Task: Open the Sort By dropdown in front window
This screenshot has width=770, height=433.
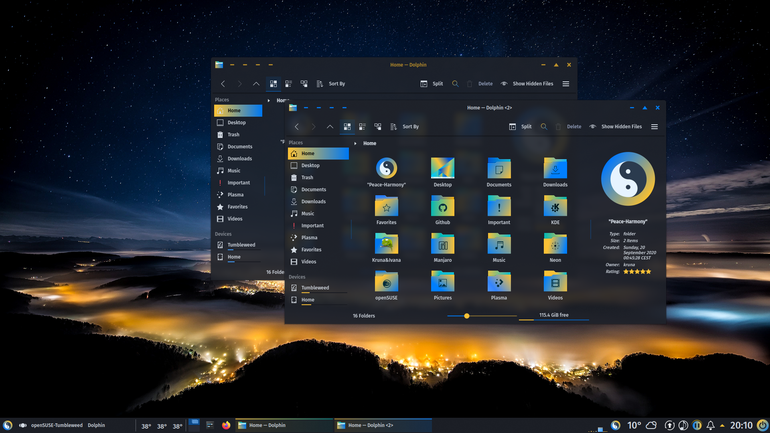Action: tap(405, 127)
